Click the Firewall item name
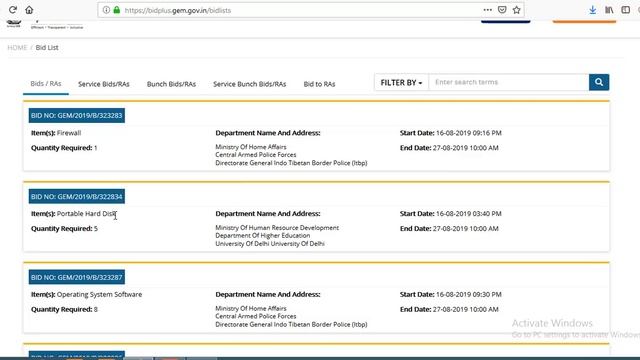Viewport: 640px width, 360px height. click(x=69, y=133)
